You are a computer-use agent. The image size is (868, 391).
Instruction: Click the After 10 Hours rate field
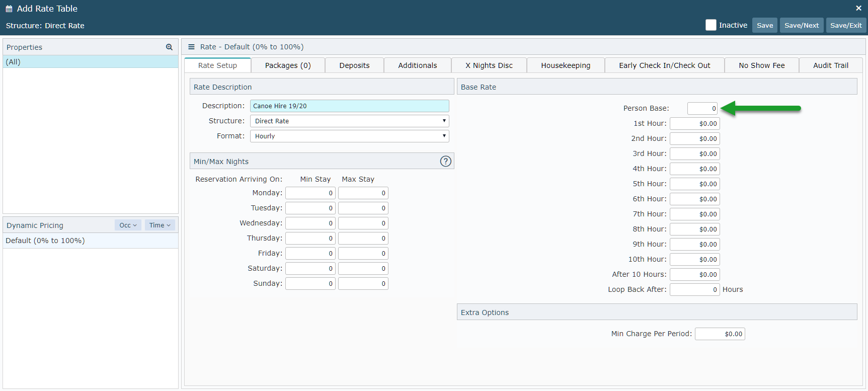695,274
